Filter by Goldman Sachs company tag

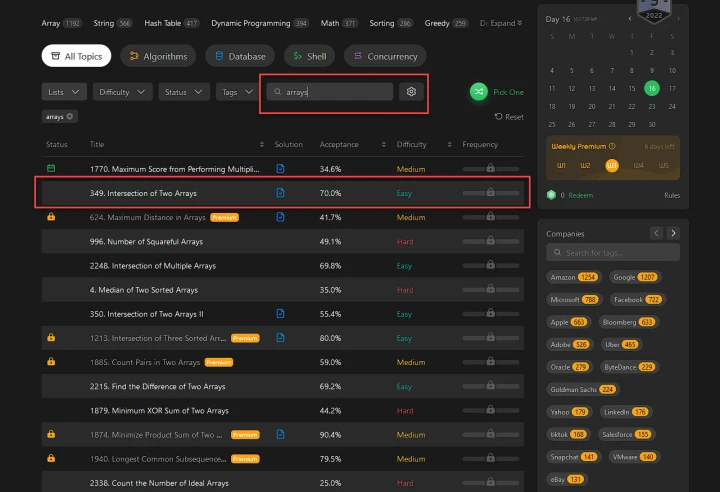coord(582,389)
